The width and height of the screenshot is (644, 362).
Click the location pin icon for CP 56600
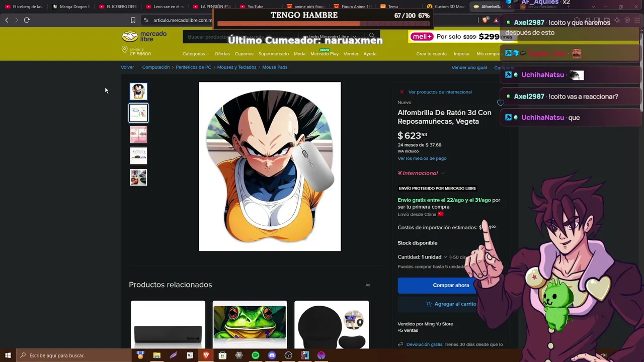124,50
